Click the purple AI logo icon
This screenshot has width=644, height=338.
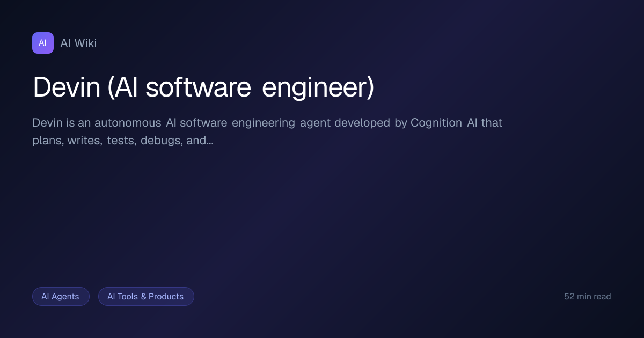point(43,43)
